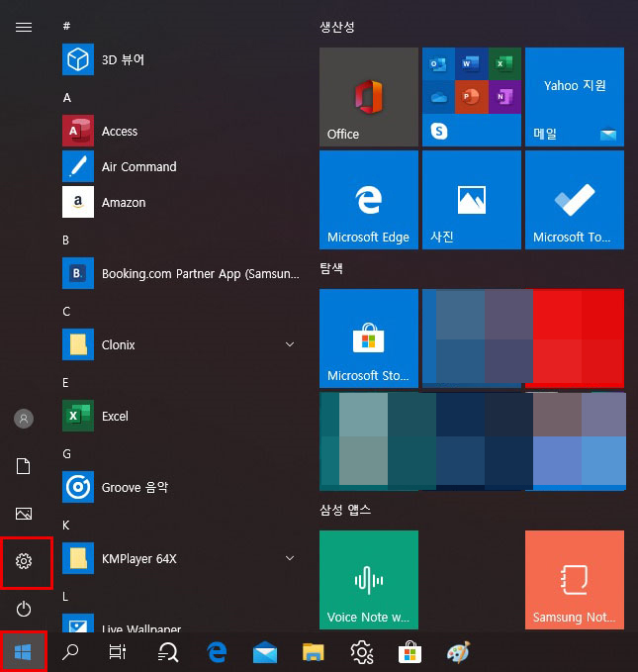
Task: Expand the Clonix folder chevron
Action: click(290, 344)
